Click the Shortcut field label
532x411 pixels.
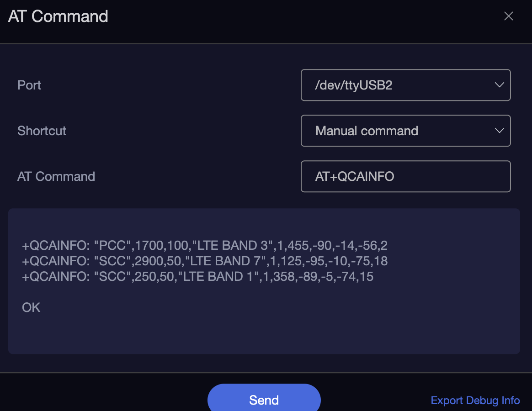(42, 131)
